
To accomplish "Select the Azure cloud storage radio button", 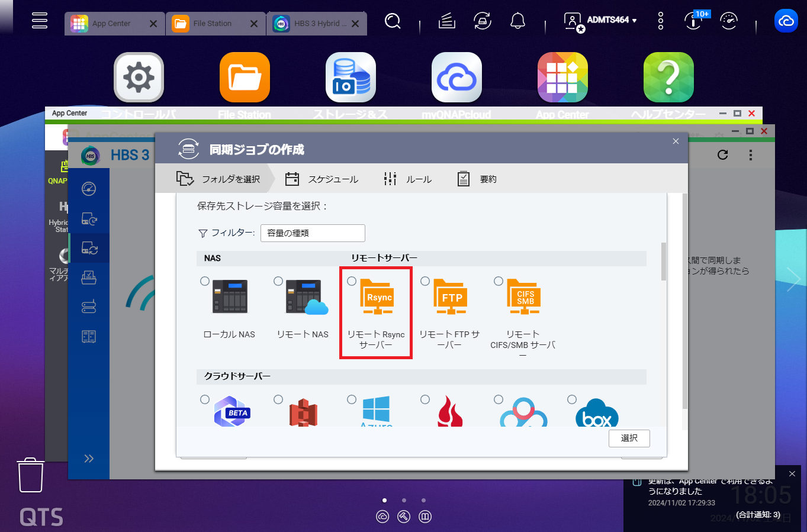I will point(352,399).
